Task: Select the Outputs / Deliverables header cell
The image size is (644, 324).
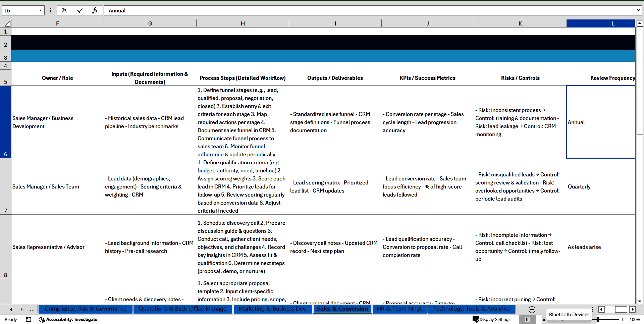Action: coord(335,78)
